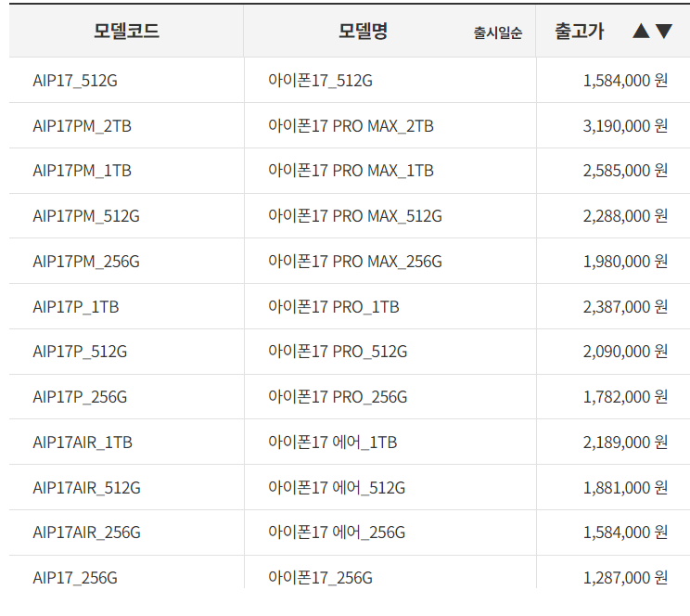Select model code AIP17PM_2TB
The height and width of the screenshot is (616, 690).
82,125
